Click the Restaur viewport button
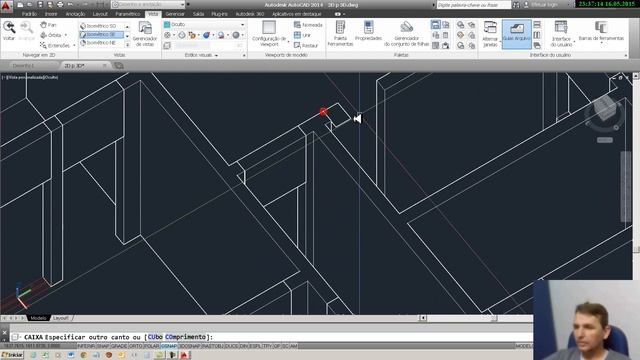Image resolution: width=640 pixels, height=360 pixels. [x=306, y=45]
